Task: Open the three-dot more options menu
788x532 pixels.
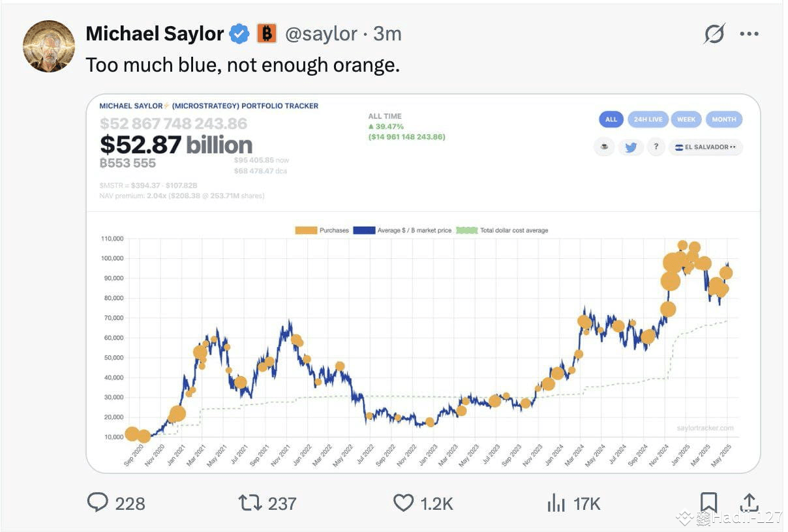Action: click(750, 34)
